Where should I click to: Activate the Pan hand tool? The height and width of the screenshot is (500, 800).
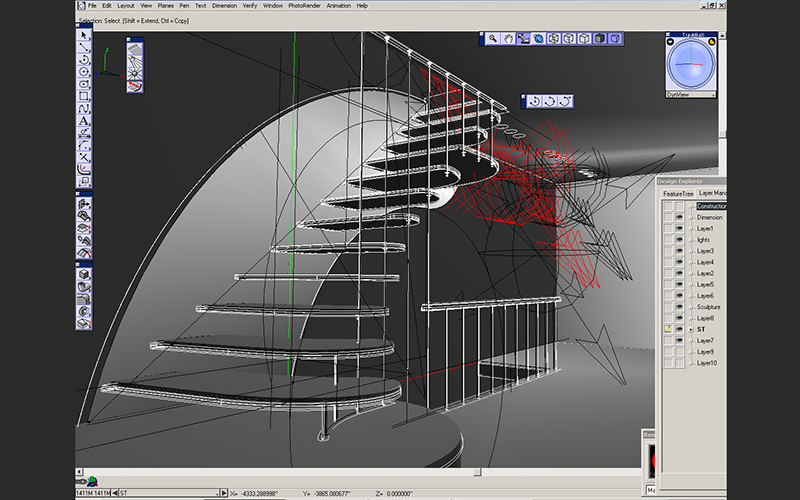tap(508, 38)
